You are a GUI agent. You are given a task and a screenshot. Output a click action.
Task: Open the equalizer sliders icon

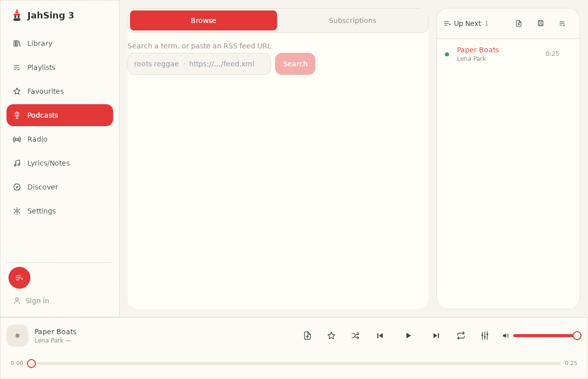pyautogui.click(x=485, y=336)
